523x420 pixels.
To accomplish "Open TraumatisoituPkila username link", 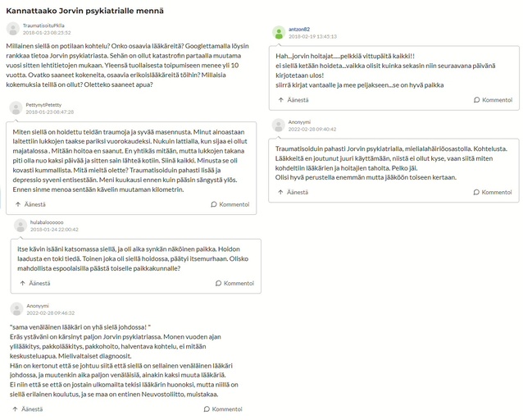I will 44,25.
